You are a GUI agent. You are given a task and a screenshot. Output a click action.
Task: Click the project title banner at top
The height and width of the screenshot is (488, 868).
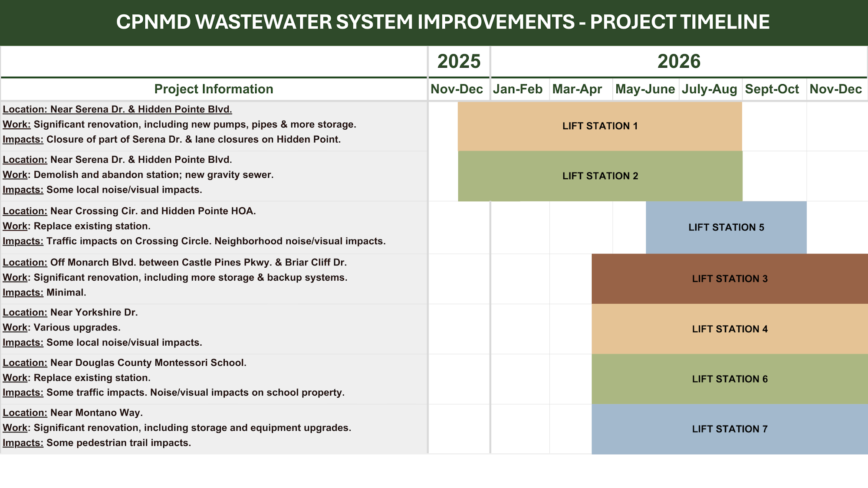434,21
